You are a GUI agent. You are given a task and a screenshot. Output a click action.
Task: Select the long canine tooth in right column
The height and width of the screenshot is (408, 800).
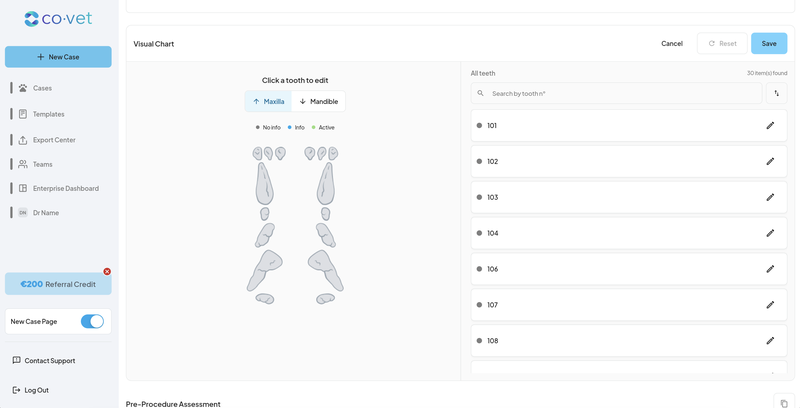pyautogui.click(x=326, y=185)
